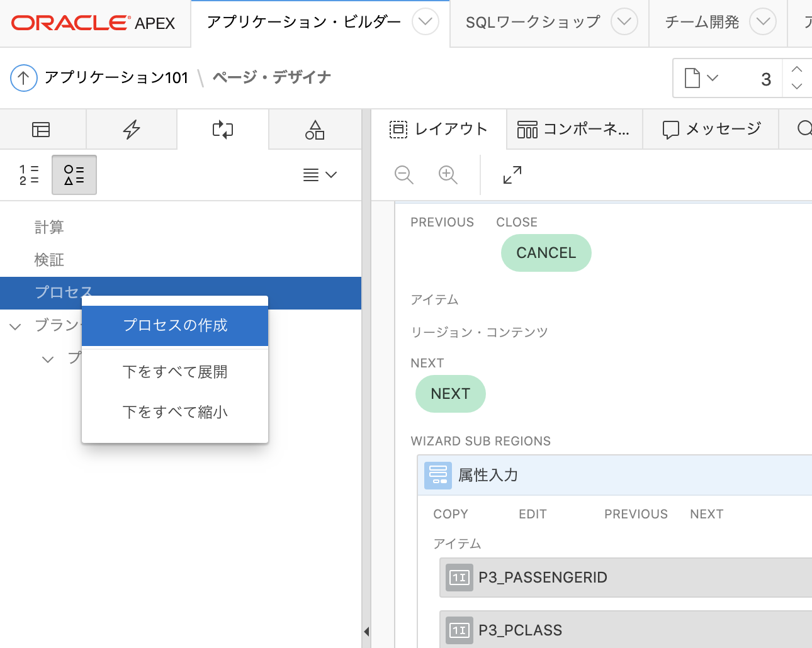Open the tree options menu dropdown

coord(320,175)
